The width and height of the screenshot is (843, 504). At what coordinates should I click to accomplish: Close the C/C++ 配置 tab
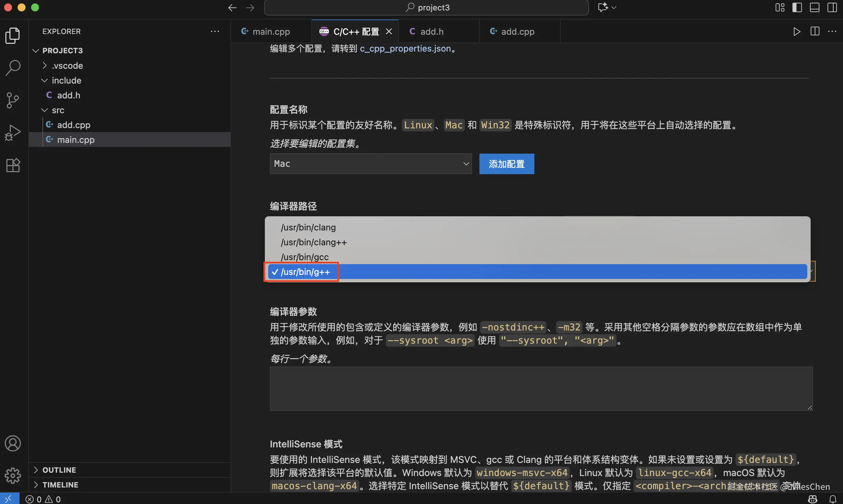tap(389, 32)
